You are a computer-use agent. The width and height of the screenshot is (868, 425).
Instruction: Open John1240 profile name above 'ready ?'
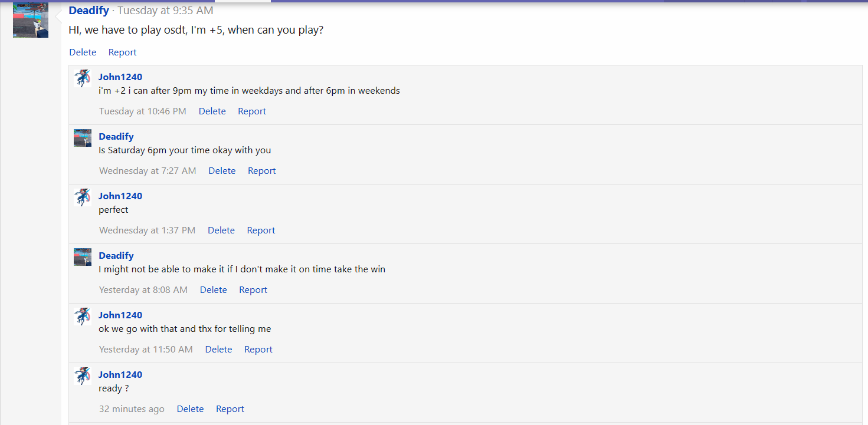click(120, 375)
